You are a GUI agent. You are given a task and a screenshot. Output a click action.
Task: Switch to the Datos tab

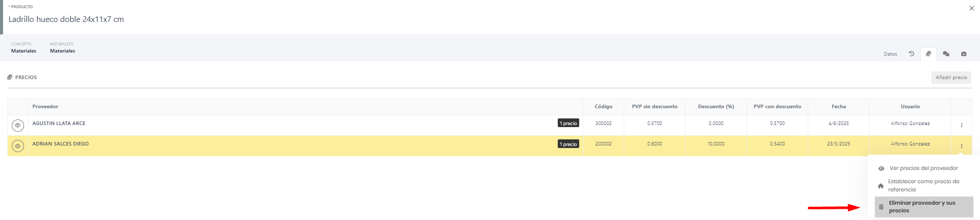click(x=890, y=54)
